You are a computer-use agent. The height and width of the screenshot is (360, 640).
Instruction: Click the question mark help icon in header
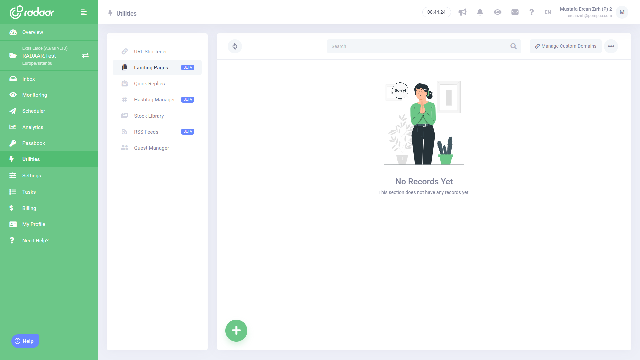tap(531, 12)
